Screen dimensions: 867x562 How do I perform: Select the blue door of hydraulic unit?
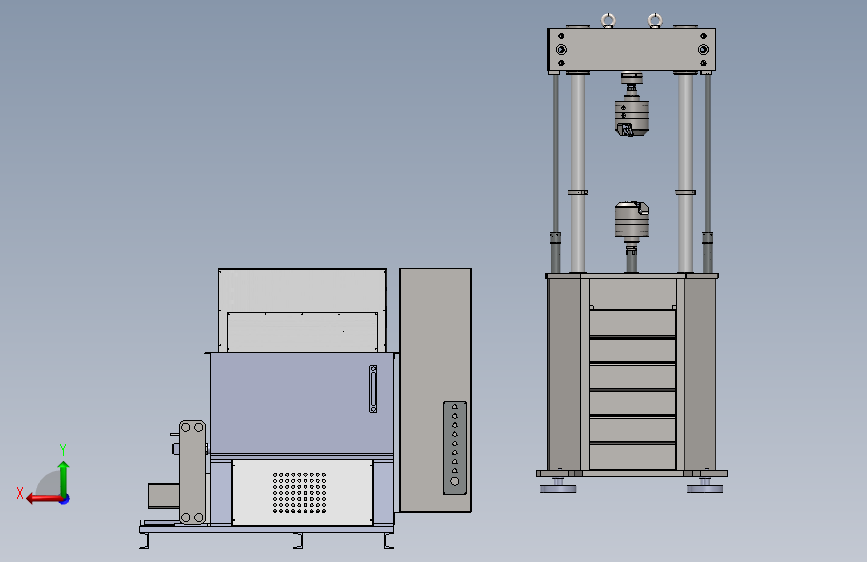click(302, 403)
